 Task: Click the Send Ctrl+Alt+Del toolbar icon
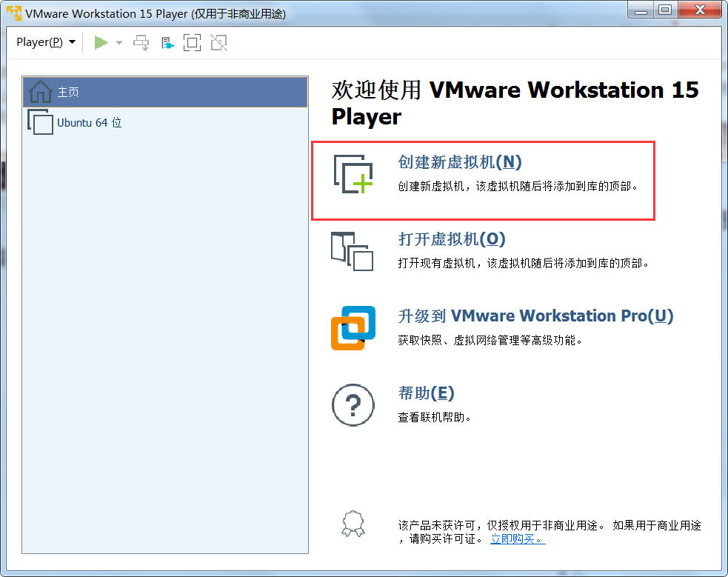[x=141, y=42]
